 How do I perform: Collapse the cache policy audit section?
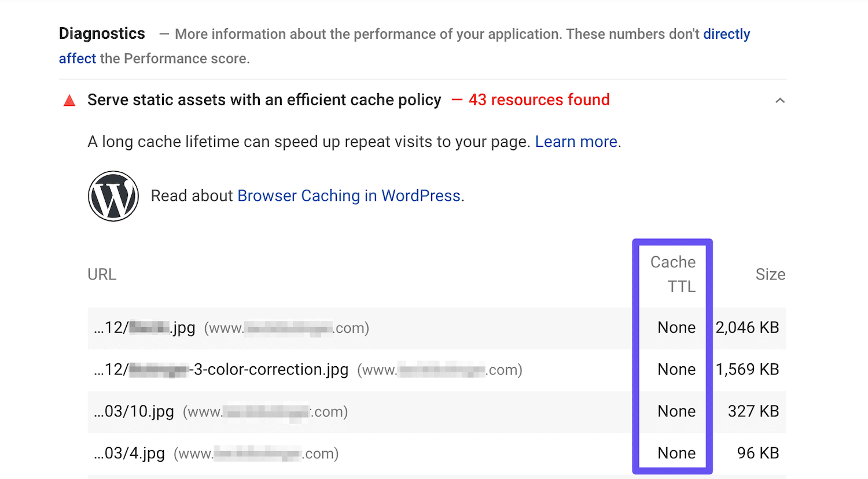[780, 100]
